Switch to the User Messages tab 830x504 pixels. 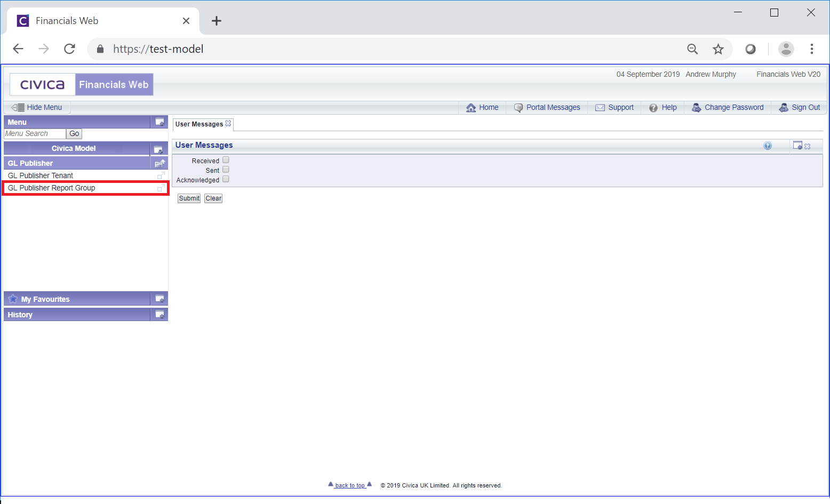pos(199,124)
